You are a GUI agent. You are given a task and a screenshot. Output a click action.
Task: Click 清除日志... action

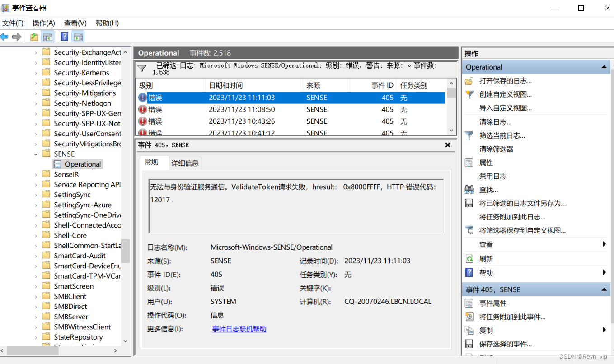(x=495, y=122)
